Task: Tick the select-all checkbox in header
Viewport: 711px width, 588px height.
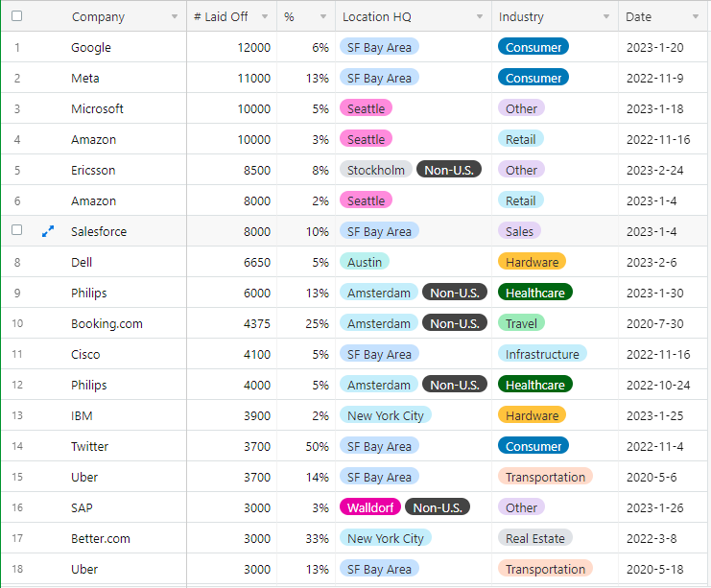Action: click(x=16, y=16)
